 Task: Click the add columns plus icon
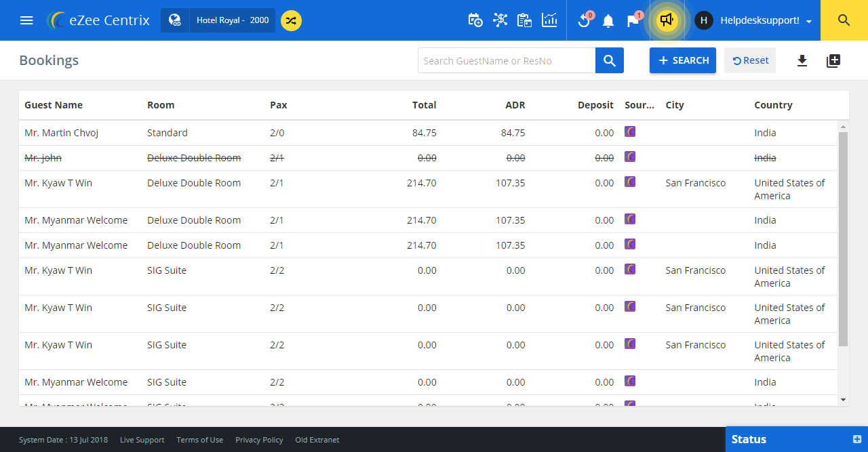tap(833, 61)
